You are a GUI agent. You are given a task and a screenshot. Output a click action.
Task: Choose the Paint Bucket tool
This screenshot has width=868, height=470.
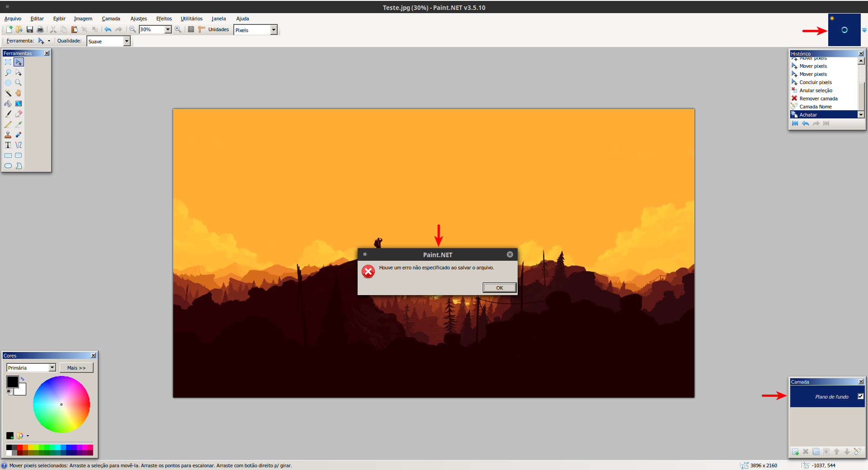point(8,103)
